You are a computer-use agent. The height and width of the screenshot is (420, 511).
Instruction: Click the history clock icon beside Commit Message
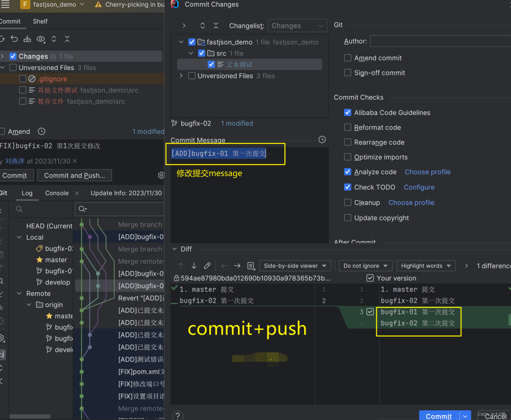point(322,139)
